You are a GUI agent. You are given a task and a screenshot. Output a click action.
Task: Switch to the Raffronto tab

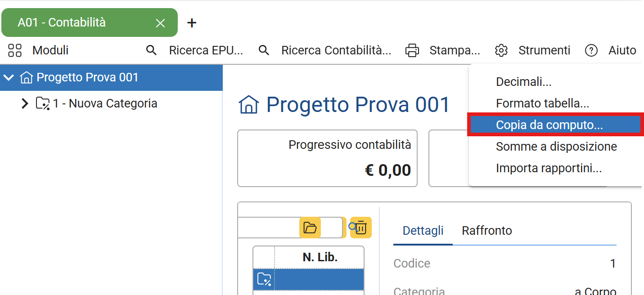pyautogui.click(x=487, y=231)
